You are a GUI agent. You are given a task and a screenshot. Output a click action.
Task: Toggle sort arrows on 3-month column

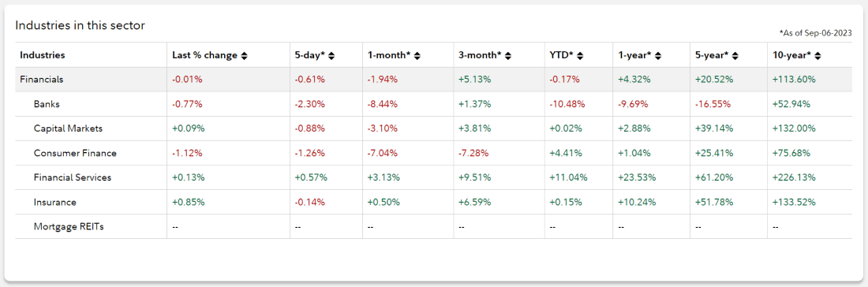507,56
